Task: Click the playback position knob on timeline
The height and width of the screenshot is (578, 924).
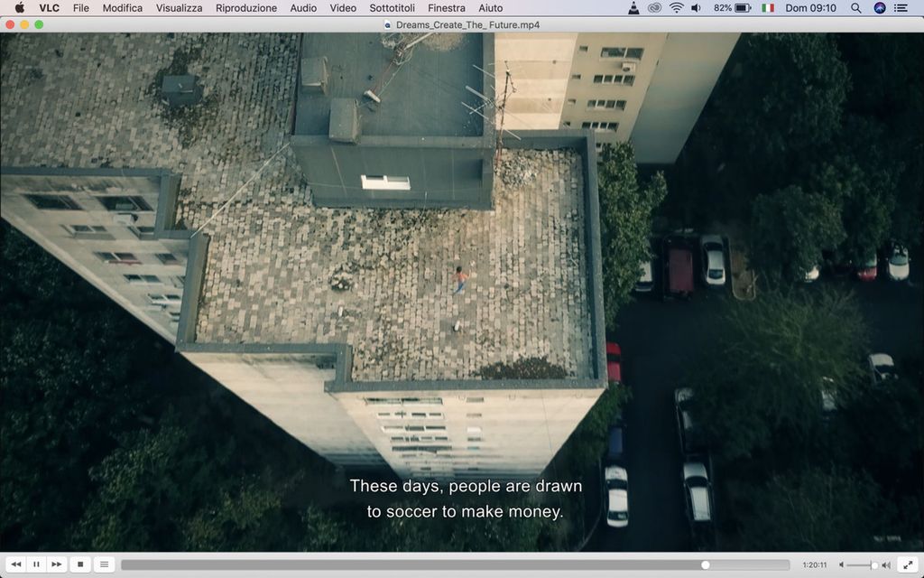Action: 706,565
